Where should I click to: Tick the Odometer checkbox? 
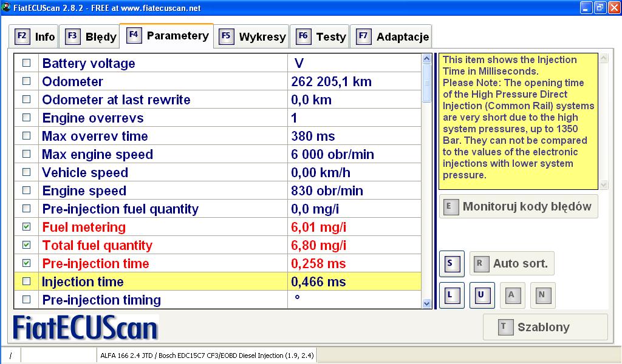(x=26, y=81)
